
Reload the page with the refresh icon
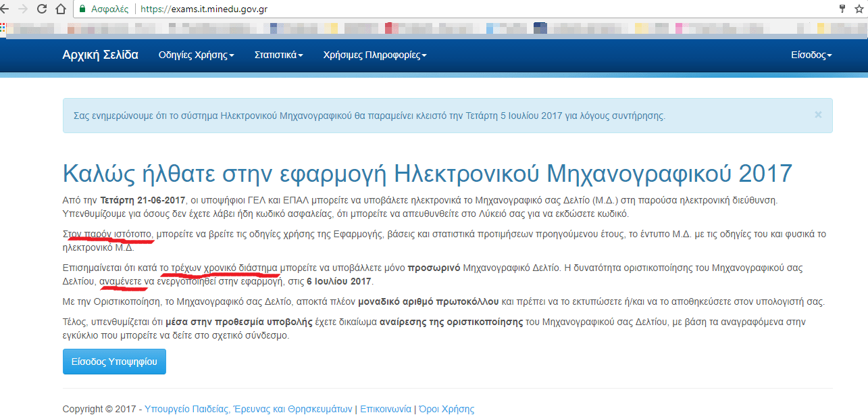point(42,9)
